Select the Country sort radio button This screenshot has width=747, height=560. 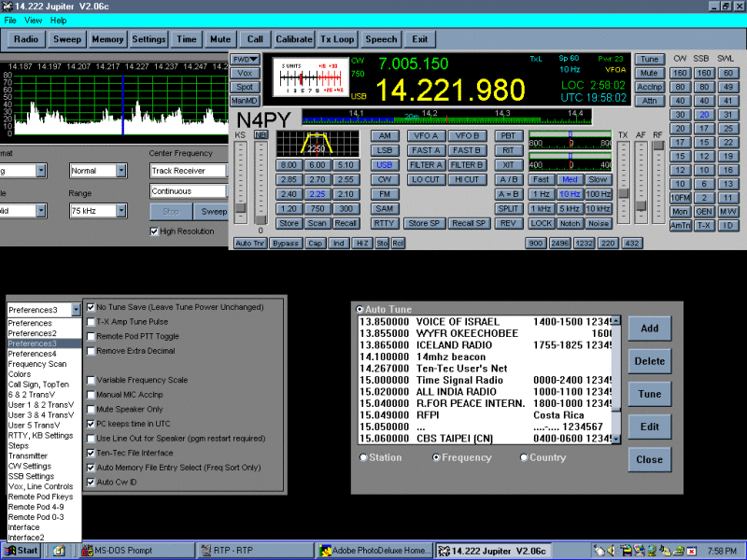[524, 457]
